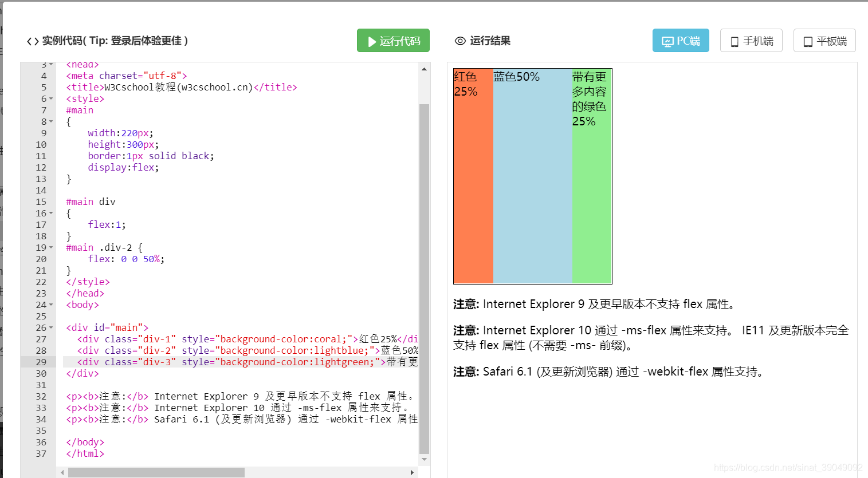Collapse the fold arrow on line 26

tap(51, 327)
